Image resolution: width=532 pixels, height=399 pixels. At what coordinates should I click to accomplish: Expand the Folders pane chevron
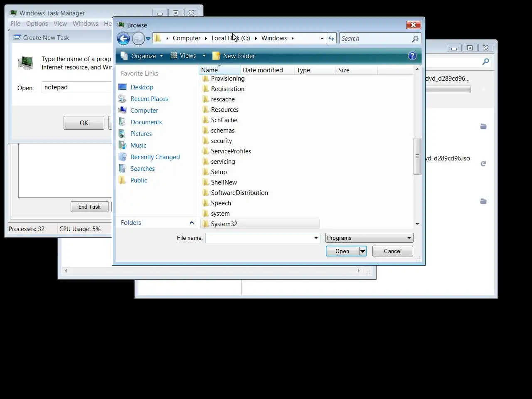point(192,223)
